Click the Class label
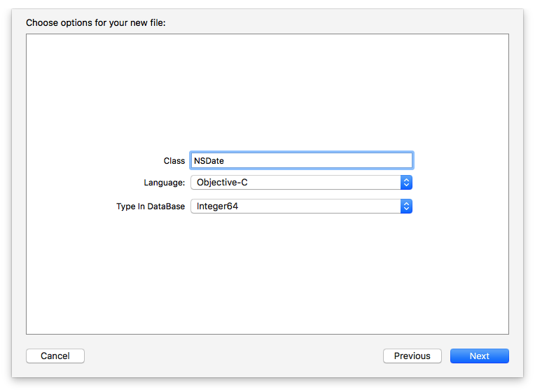This screenshot has width=535, height=392. click(x=174, y=161)
